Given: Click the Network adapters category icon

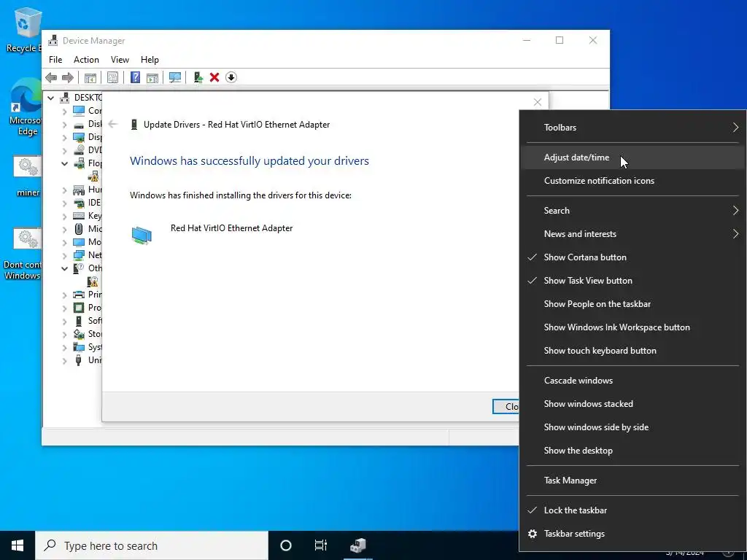Looking at the screenshot, I should (x=79, y=255).
